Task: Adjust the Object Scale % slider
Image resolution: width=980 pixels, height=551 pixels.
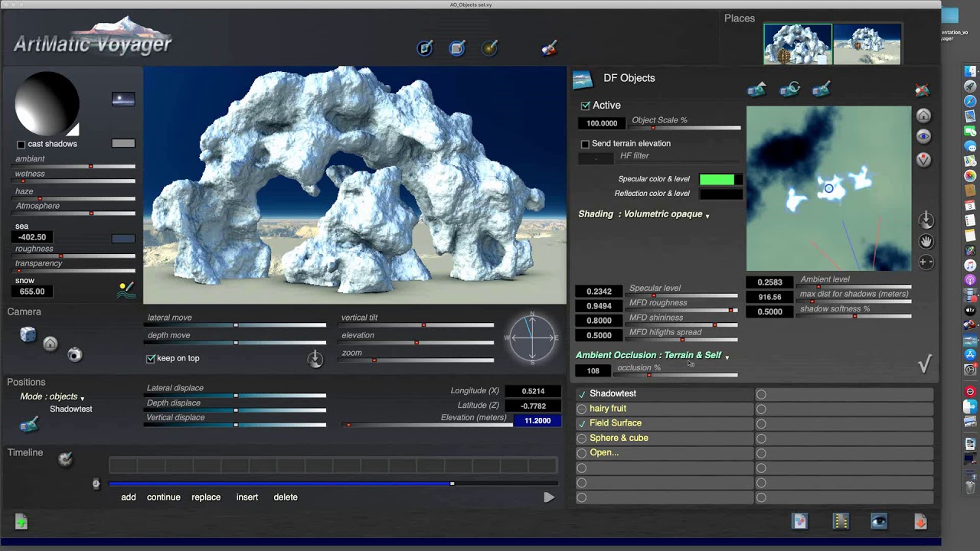Action: (684, 128)
